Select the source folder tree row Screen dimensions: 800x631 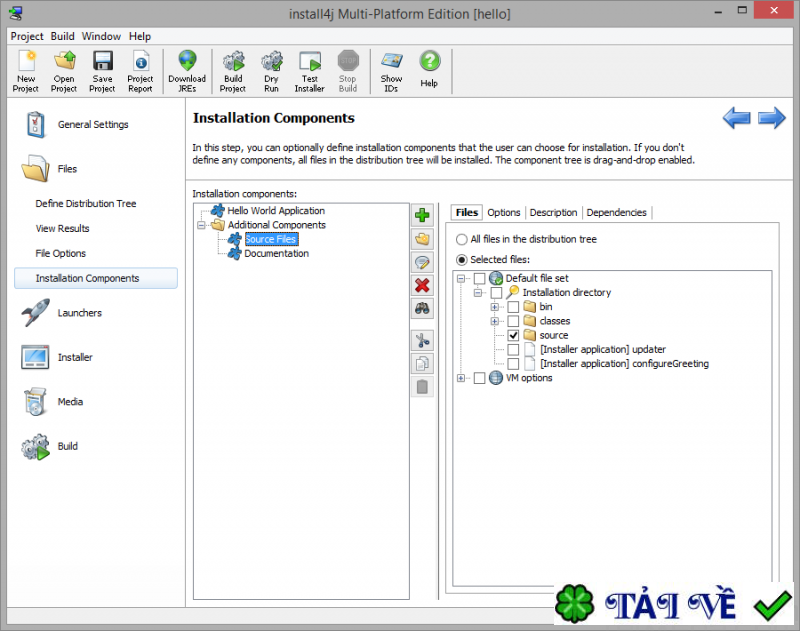pos(554,335)
